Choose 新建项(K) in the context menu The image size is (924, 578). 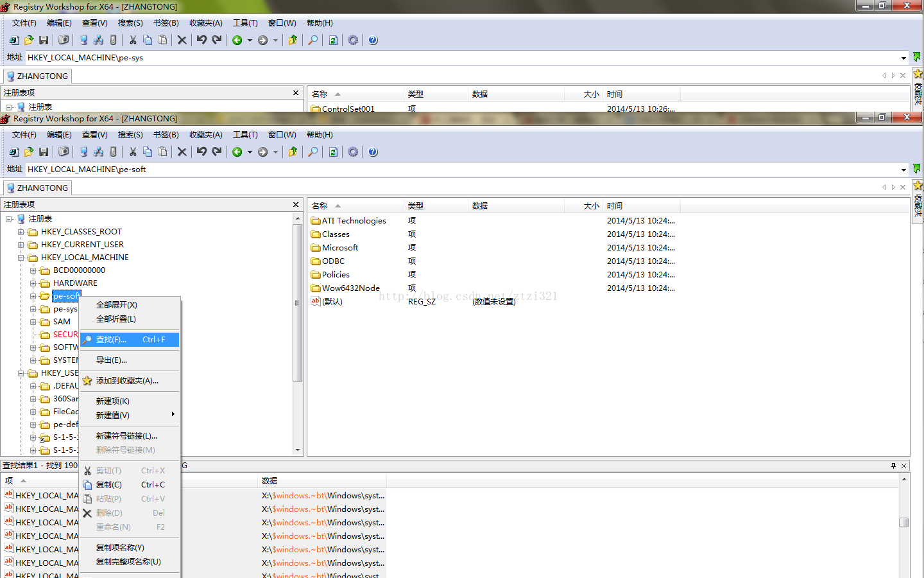coord(130,401)
